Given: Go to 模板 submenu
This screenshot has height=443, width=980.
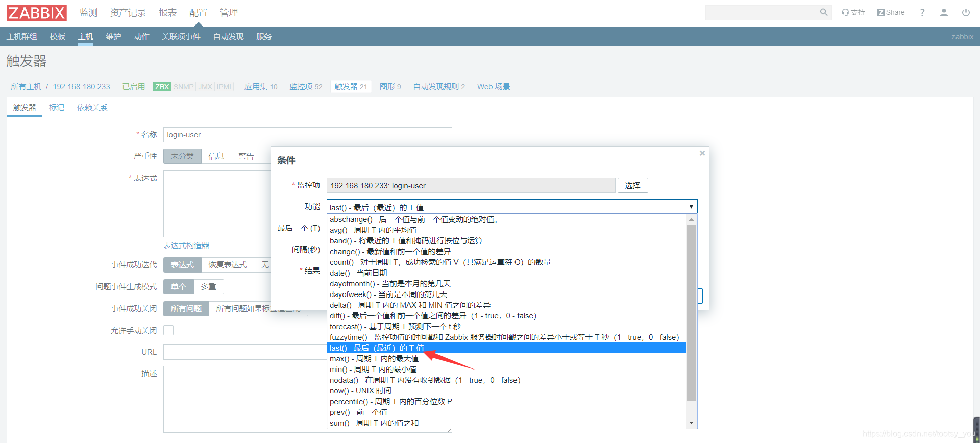Looking at the screenshot, I should click(x=57, y=37).
